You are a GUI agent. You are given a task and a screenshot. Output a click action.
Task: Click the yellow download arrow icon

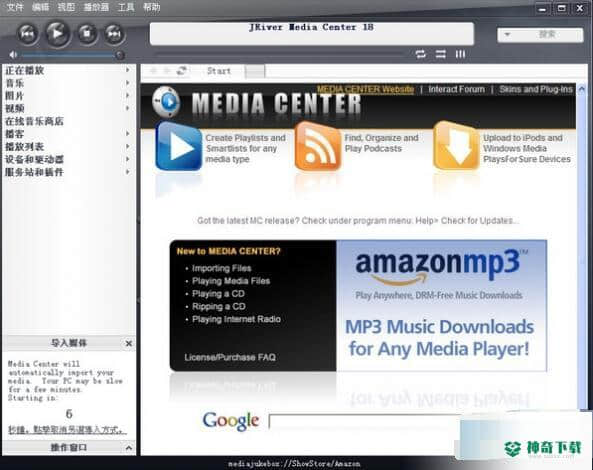(456, 146)
